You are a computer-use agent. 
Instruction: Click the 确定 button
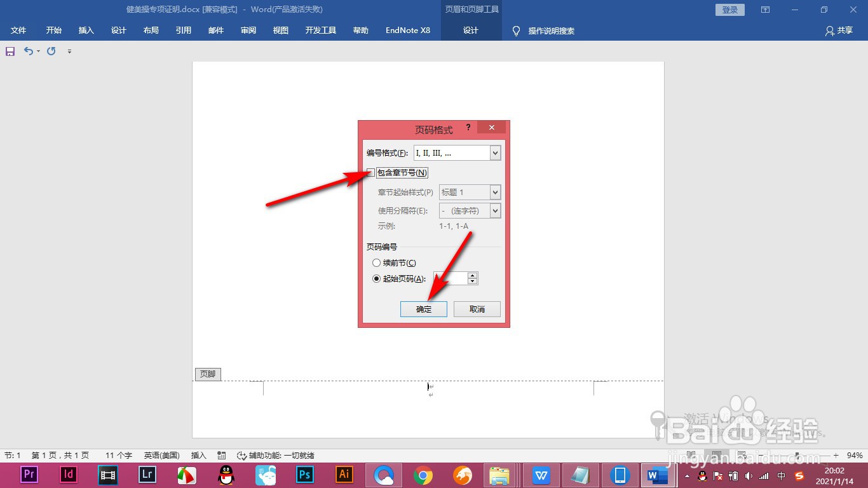(x=424, y=309)
